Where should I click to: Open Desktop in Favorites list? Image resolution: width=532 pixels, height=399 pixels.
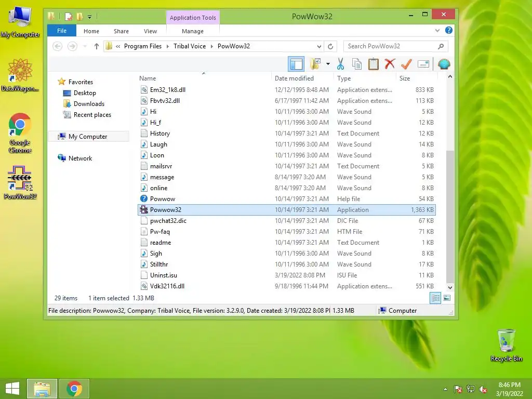pyautogui.click(x=85, y=93)
